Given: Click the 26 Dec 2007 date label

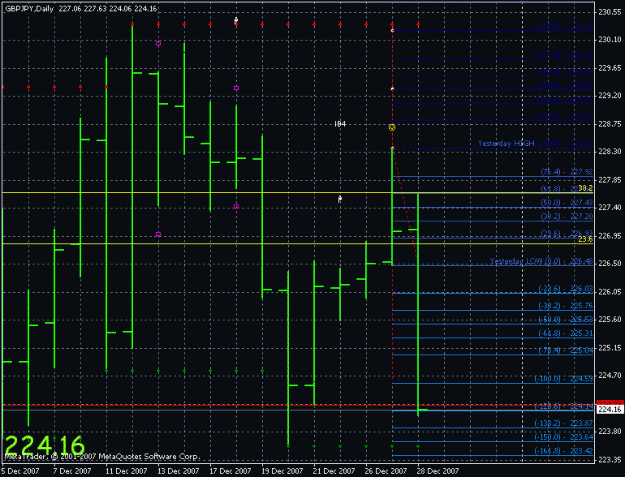Looking at the screenshot, I should click(386, 471).
